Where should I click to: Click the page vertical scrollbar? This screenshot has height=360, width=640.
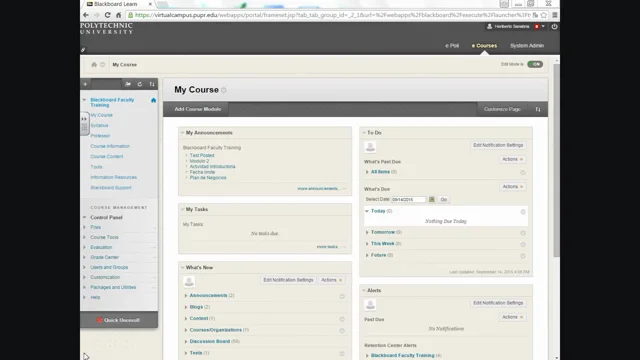[556, 160]
